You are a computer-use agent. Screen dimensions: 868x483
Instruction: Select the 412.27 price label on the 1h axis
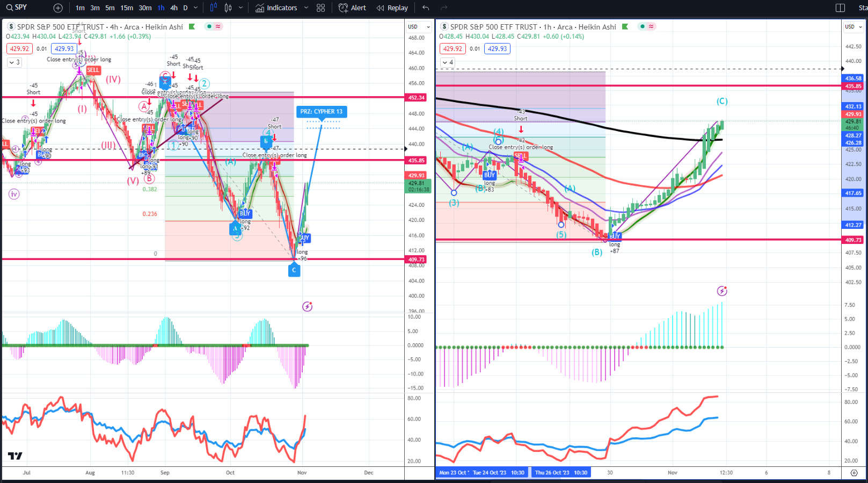[x=853, y=225]
